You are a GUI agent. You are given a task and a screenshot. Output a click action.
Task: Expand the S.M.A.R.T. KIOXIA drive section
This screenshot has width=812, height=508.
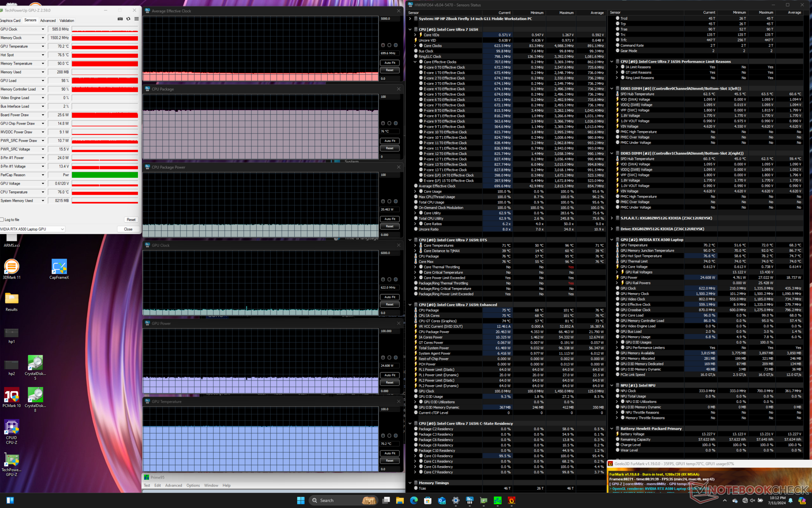612,218
